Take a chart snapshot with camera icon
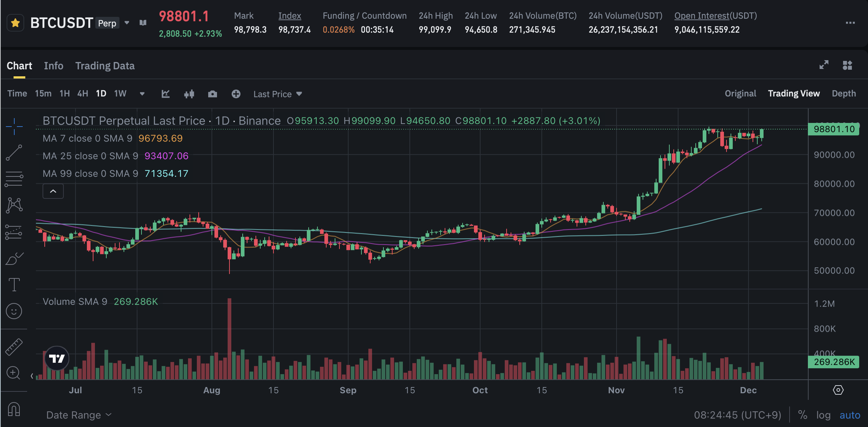 pyautogui.click(x=213, y=94)
